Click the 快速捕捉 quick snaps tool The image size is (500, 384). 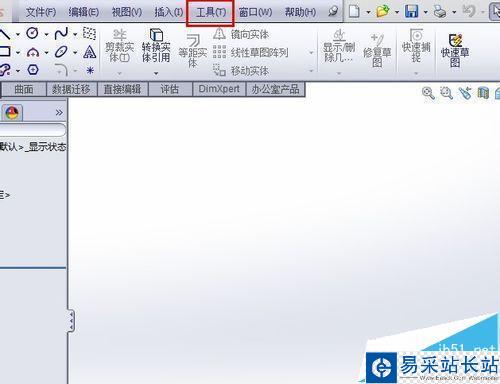click(416, 46)
